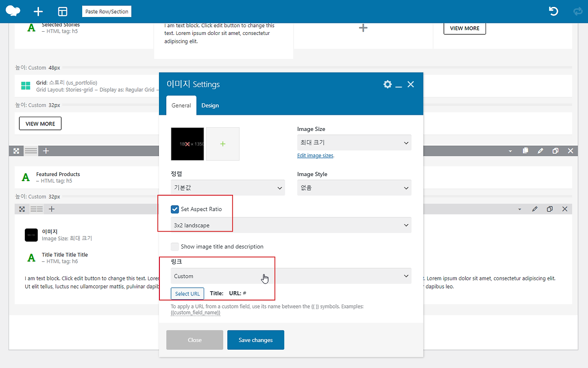Change the inner row column layout
This screenshot has width=588, height=368.
click(36, 209)
